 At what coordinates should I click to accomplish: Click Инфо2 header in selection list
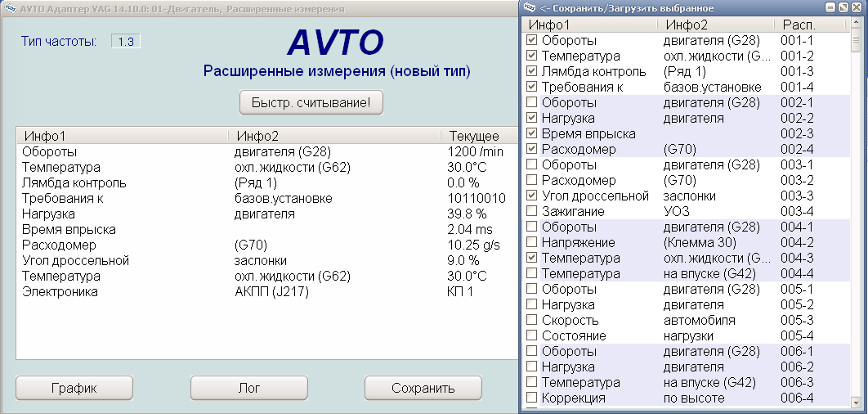coord(716,25)
